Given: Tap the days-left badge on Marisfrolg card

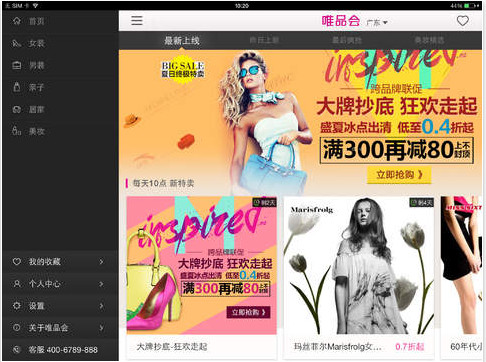Looking at the screenshot, I should point(421,202).
